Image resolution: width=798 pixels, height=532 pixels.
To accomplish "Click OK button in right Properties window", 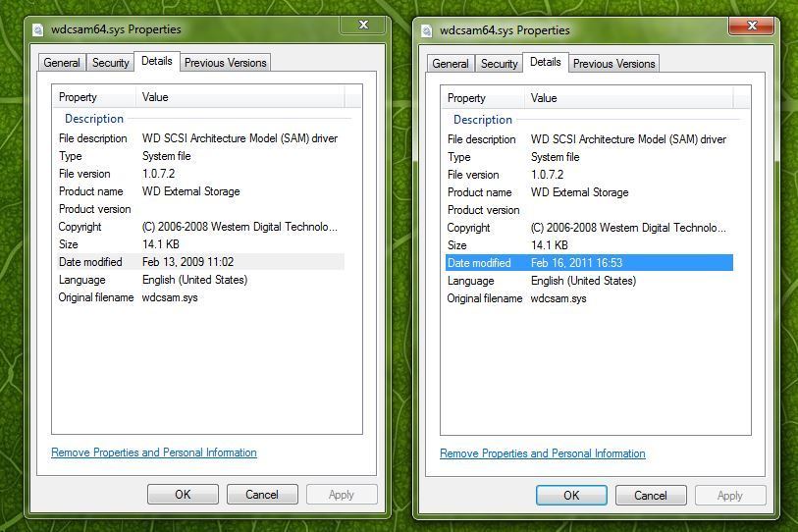I will [571, 496].
